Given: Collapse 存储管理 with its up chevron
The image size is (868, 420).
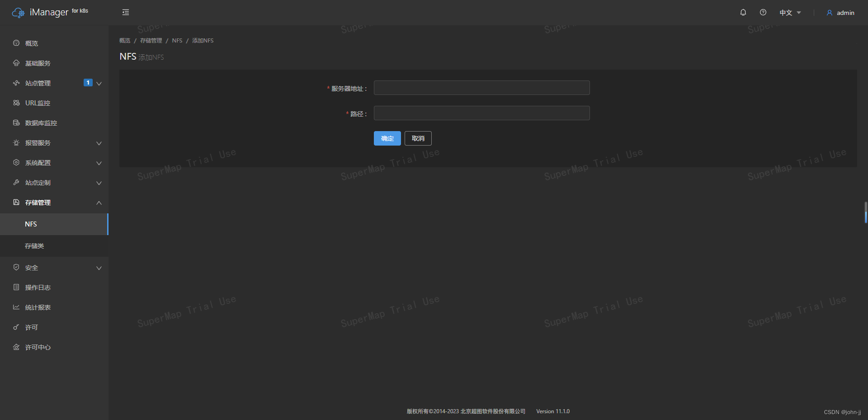Looking at the screenshot, I should pyautogui.click(x=99, y=203).
